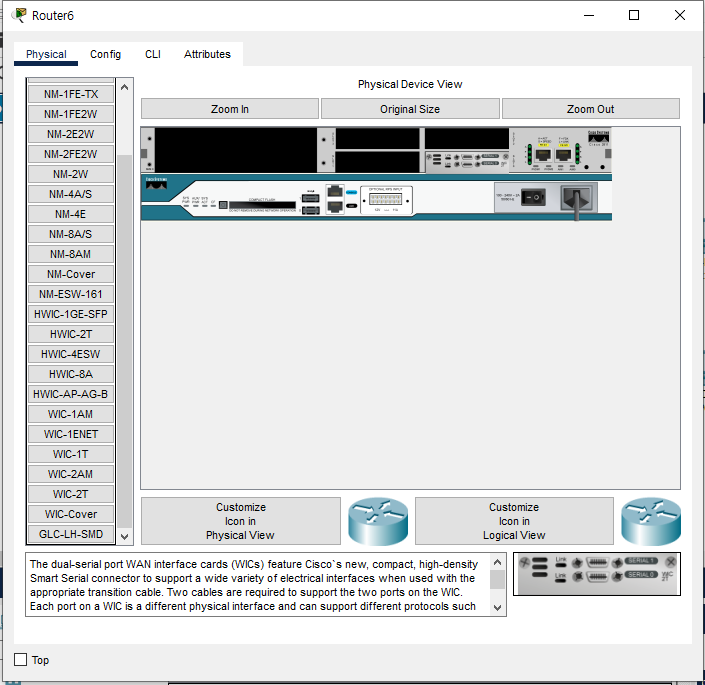Click the left FastEthernet port on router
This screenshot has height=685, width=705.
pyautogui.click(x=543, y=155)
